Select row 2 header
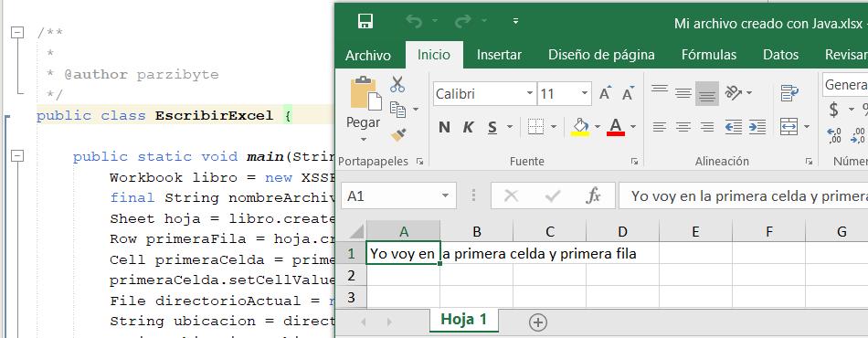Screen dimensions: 868x338 click(351, 275)
